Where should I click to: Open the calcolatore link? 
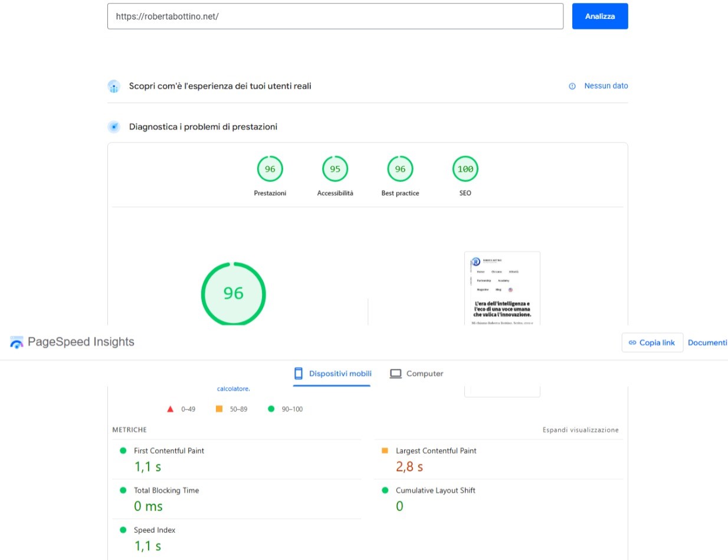click(x=234, y=389)
